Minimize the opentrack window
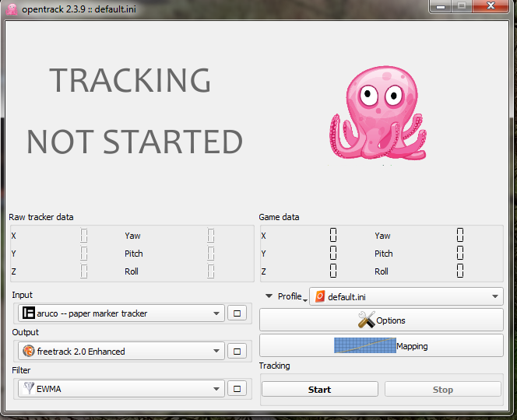Image resolution: width=517 pixels, height=420 pixels. tap(441, 6)
